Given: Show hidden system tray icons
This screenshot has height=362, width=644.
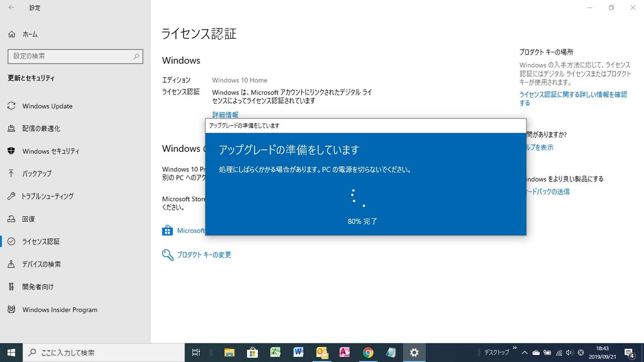Looking at the screenshot, I should click(525, 352).
